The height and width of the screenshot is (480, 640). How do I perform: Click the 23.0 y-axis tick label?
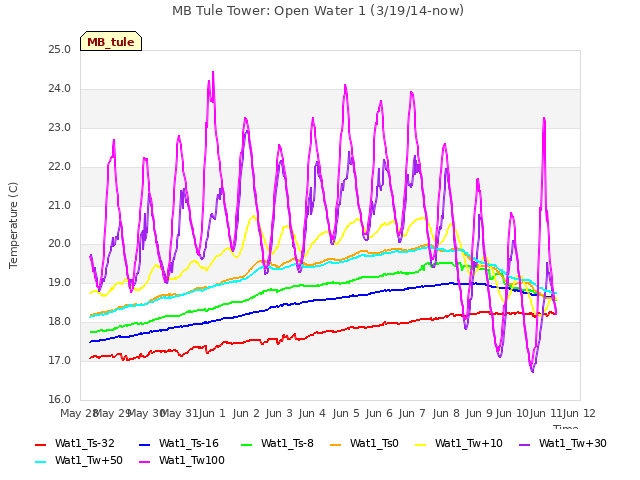coord(59,128)
